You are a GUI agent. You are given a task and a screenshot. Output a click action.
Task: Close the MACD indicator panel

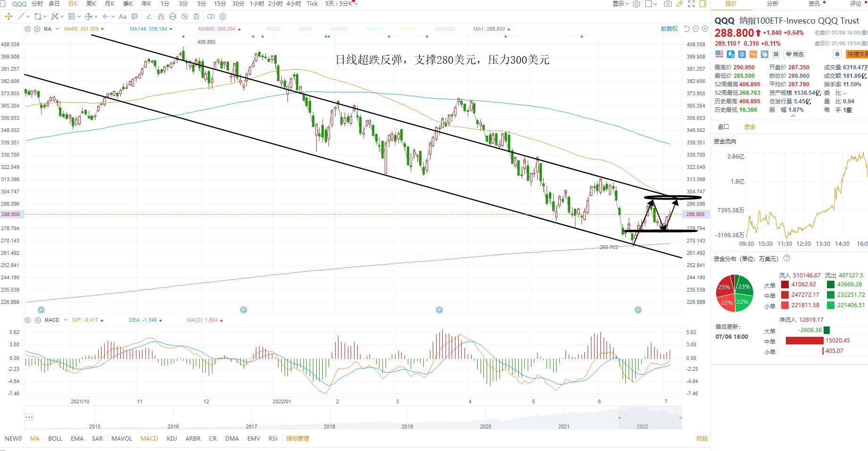tap(37, 320)
